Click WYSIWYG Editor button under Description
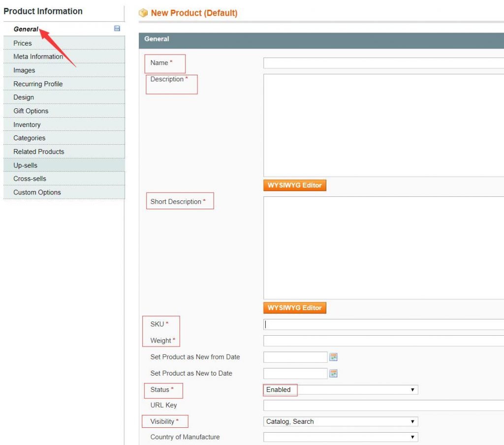This screenshot has width=504, height=445. [x=294, y=185]
